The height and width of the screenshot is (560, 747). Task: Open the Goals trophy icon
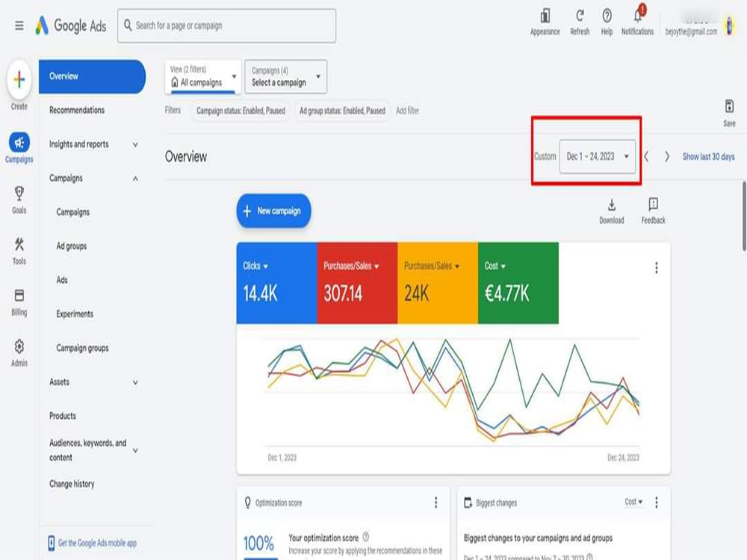tap(19, 193)
